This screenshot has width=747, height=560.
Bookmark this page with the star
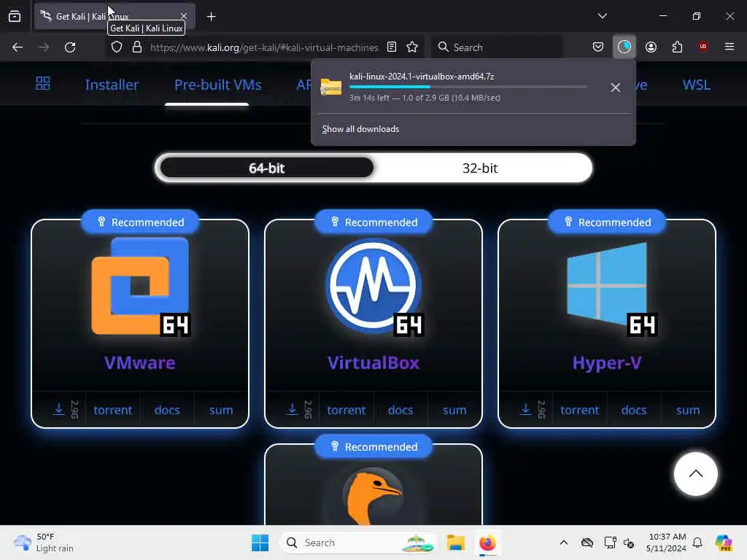[x=412, y=47]
